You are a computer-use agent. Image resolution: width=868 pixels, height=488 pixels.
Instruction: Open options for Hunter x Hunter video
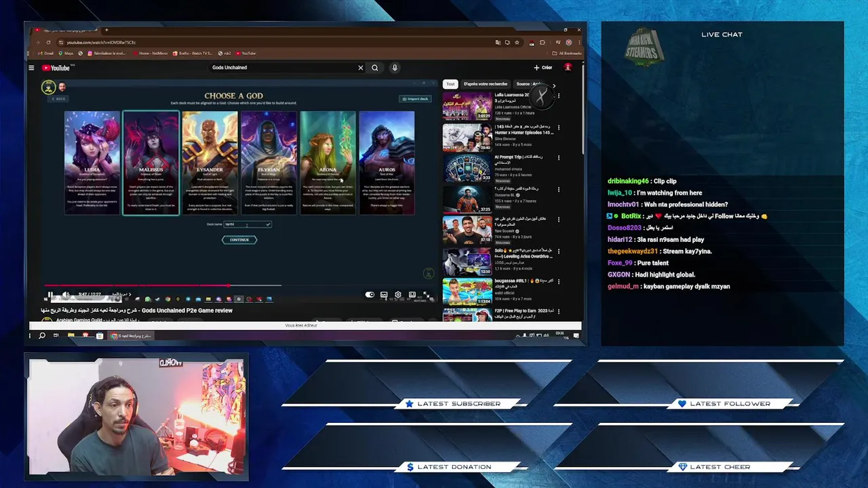coord(559,127)
